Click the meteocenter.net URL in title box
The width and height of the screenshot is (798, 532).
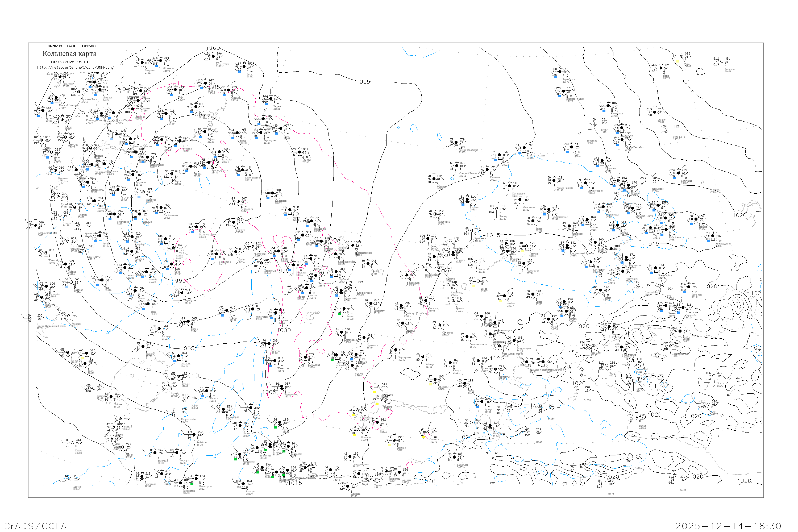(x=75, y=68)
